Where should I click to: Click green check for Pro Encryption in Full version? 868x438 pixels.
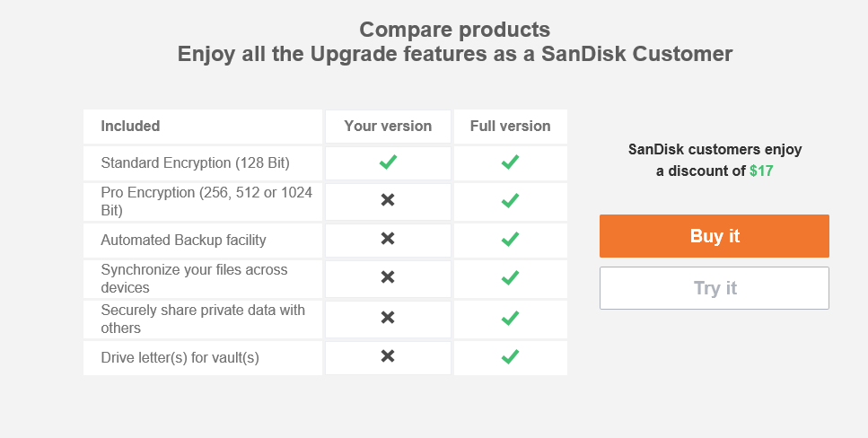point(510,200)
